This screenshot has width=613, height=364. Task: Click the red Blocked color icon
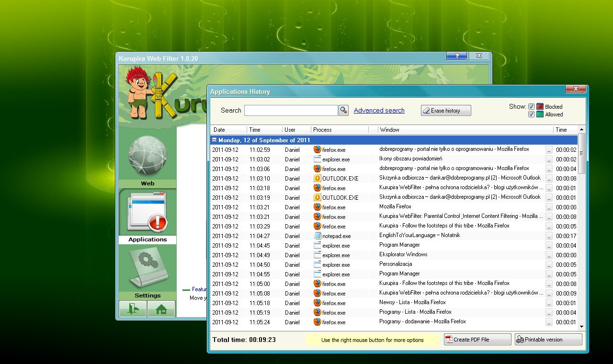[x=540, y=107]
